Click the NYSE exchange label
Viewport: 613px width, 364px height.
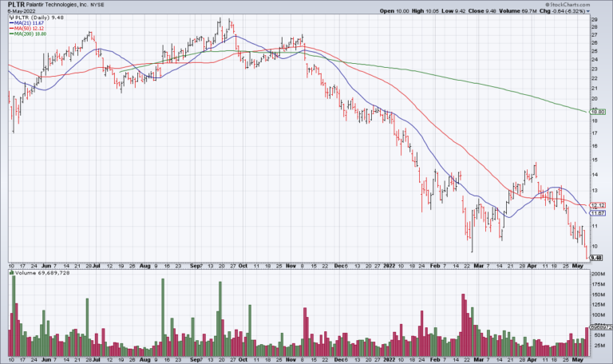[97, 5]
